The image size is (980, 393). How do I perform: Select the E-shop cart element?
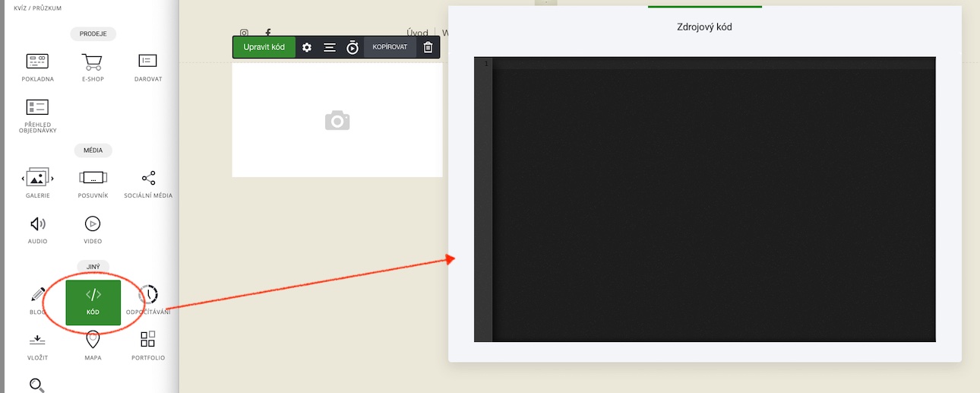tap(93, 68)
